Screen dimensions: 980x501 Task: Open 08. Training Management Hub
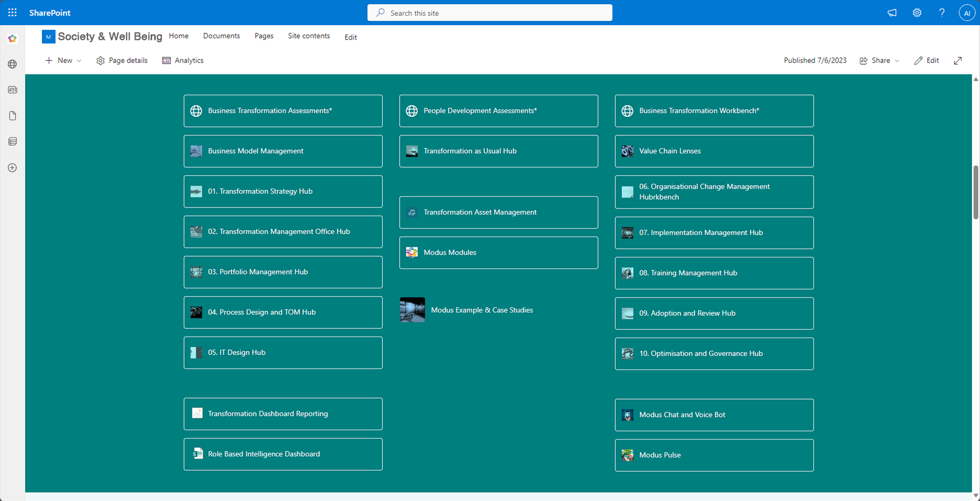tap(715, 273)
